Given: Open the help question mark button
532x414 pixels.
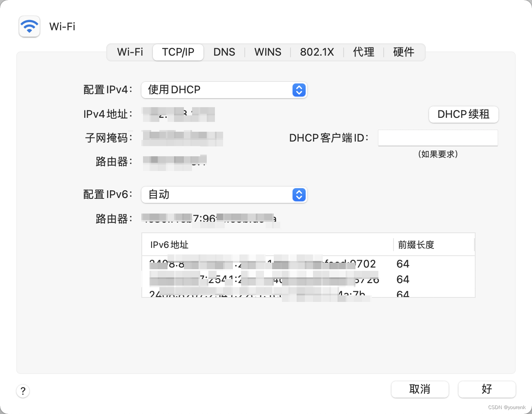Looking at the screenshot, I should (x=23, y=391).
